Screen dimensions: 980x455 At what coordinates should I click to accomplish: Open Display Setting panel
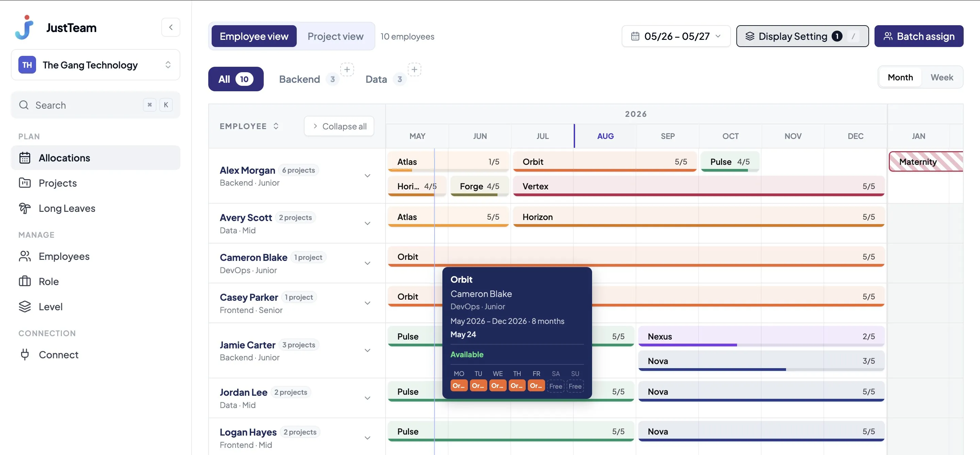click(x=802, y=36)
